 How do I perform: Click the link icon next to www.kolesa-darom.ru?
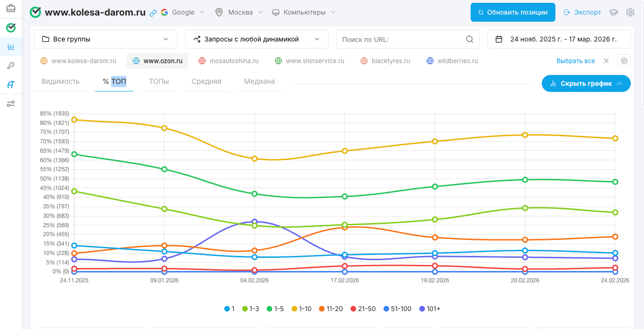pos(153,12)
